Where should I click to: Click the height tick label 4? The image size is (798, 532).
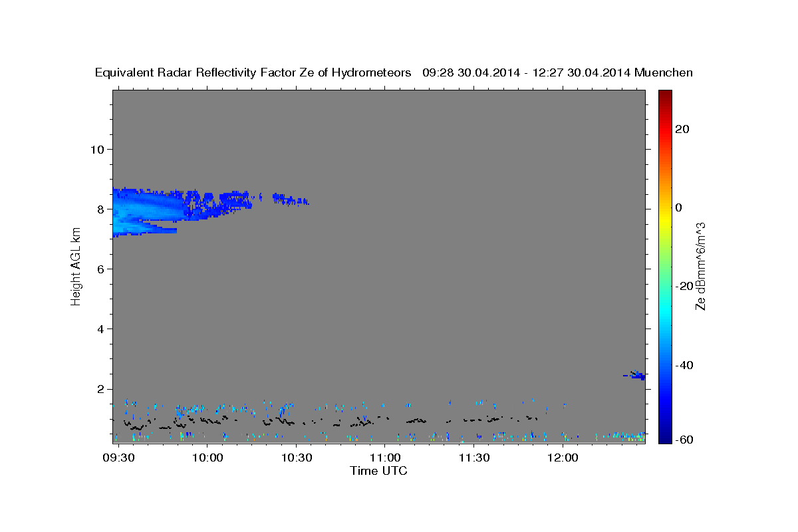(102, 329)
